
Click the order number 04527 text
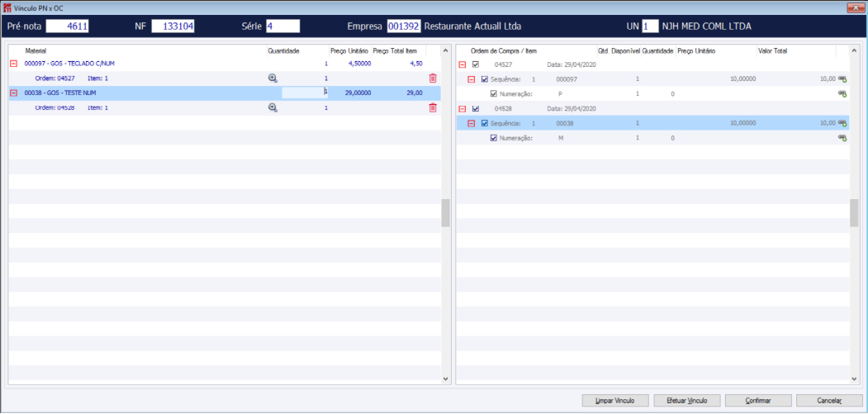[502, 64]
